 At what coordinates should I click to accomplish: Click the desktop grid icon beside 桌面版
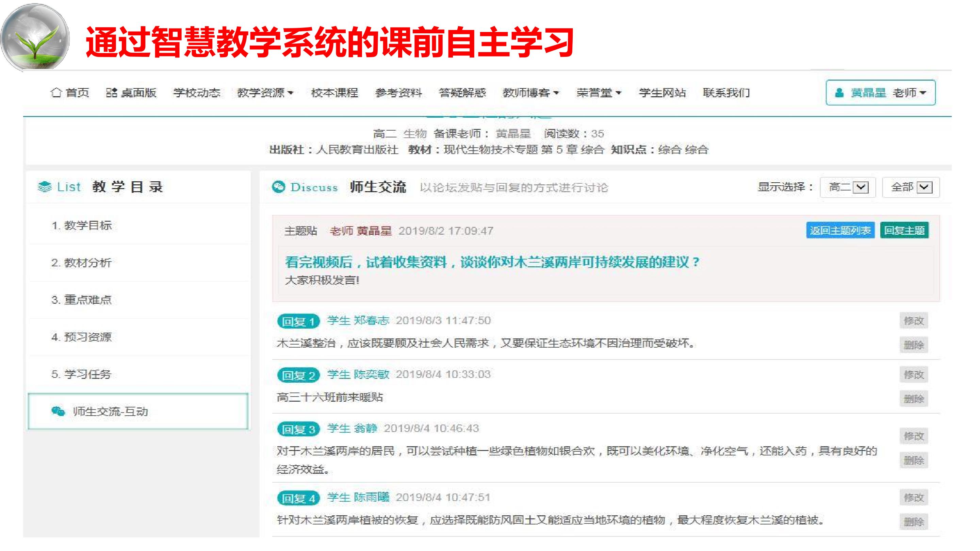pyautogui.click(x=112, y=93)
